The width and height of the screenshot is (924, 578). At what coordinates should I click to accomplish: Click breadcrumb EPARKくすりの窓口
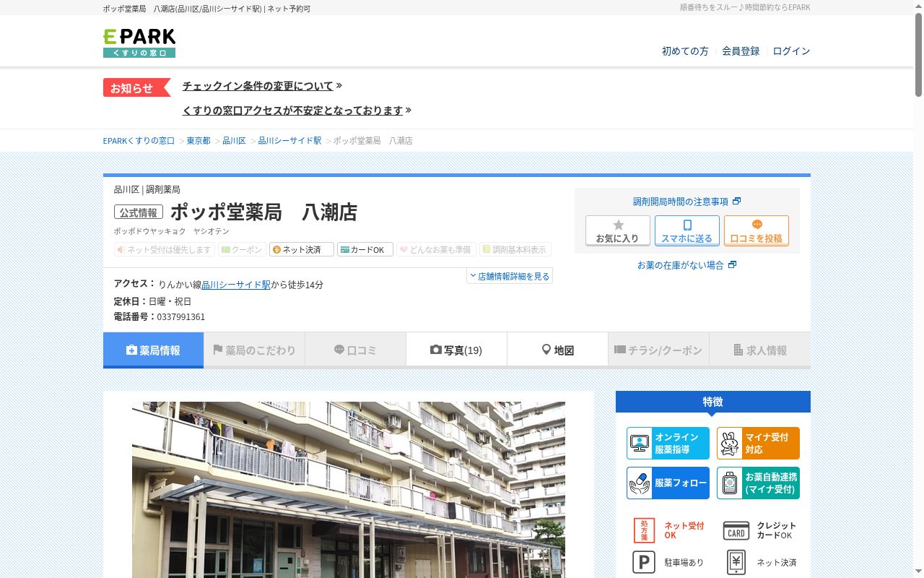tap(139, 140)
